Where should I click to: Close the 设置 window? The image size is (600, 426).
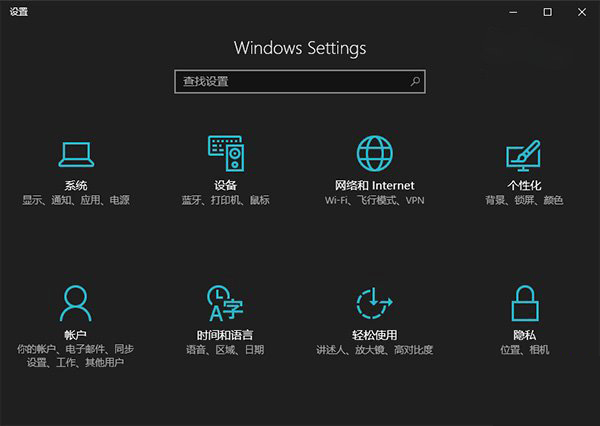582,12
